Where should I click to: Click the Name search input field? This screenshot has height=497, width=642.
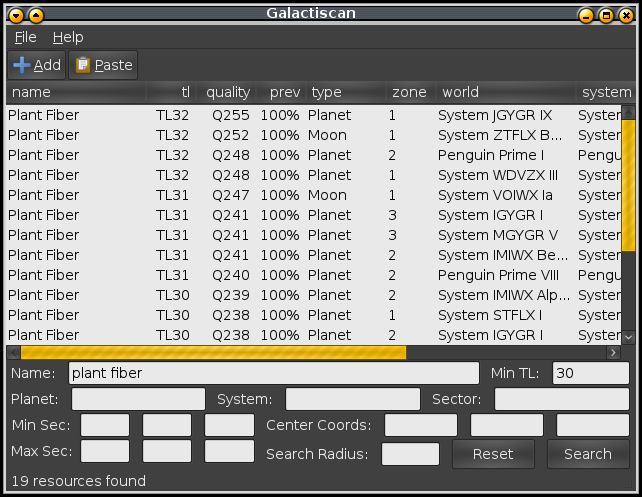[x=273, y=373]
